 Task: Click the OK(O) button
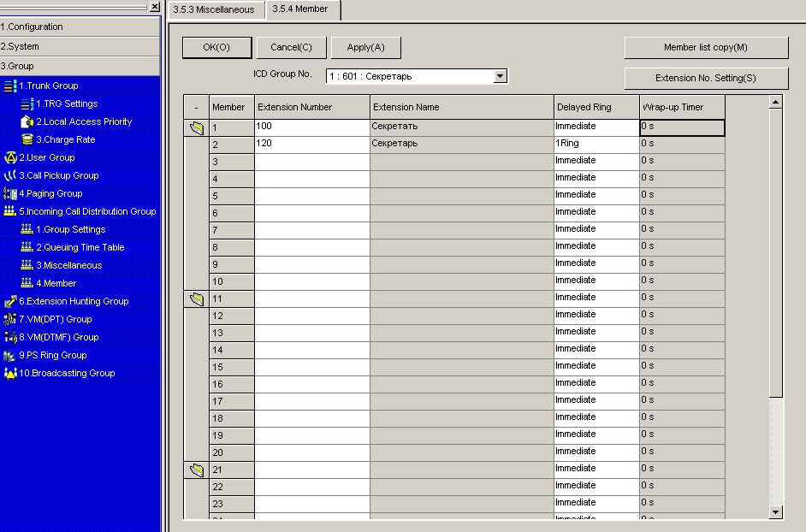(x=217, y=47)
